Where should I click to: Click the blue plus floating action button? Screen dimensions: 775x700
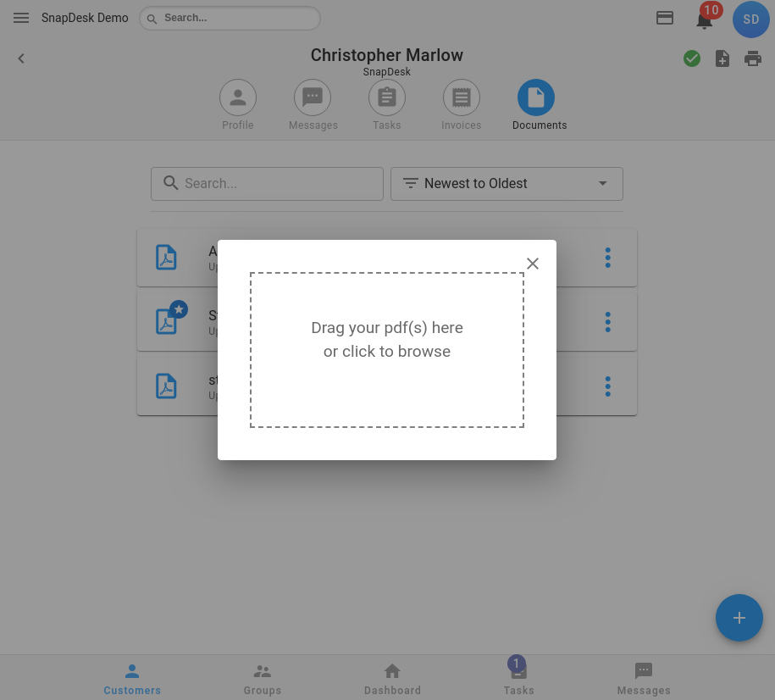(739, 618)
